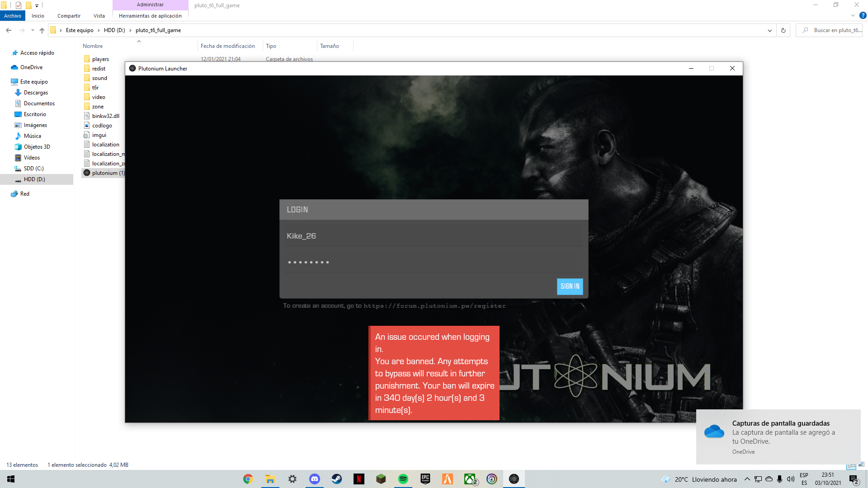This screenshot has height=488, width=868.
Task: Sort by the Tipo column header
Action: pyautogui.click(x=271, y=46)
